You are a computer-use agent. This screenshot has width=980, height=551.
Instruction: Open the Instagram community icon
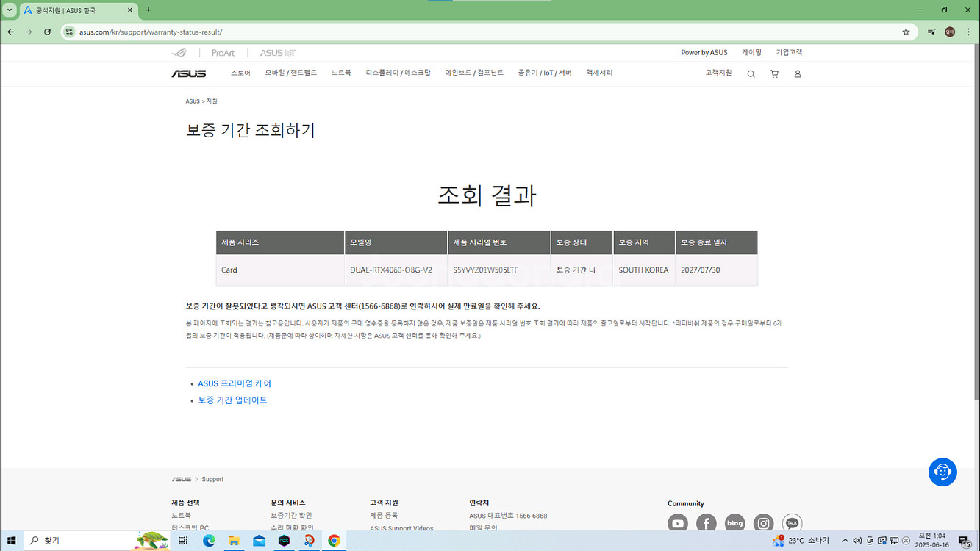[x=764, y=523]
